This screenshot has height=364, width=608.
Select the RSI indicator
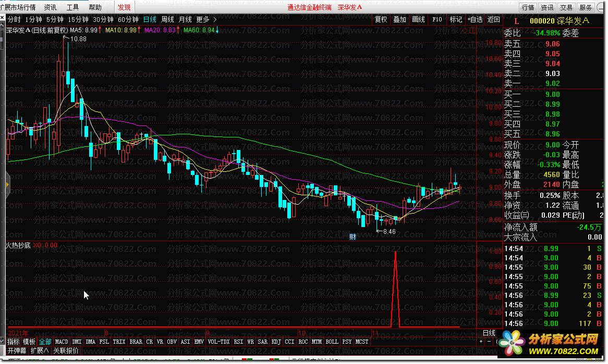(x=238, y=342)
